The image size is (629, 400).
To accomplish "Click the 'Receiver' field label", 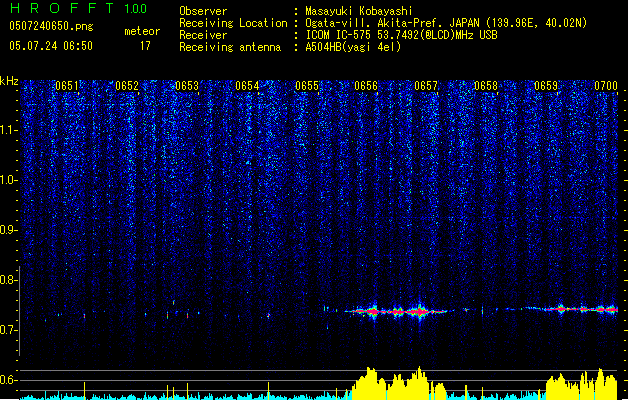I will coord(203,35).
